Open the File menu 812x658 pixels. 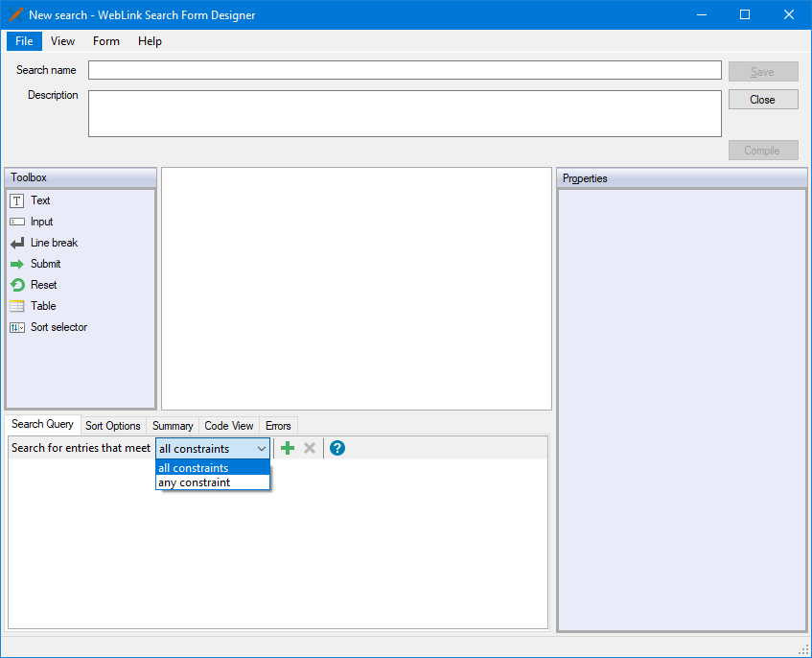[x=24, y=41]
